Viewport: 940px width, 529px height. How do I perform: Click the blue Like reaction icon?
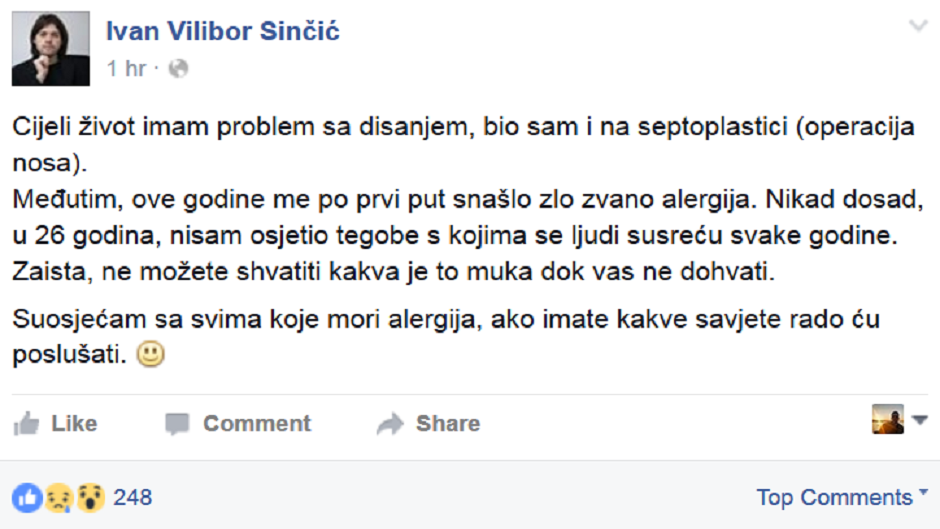pos(26,497)
